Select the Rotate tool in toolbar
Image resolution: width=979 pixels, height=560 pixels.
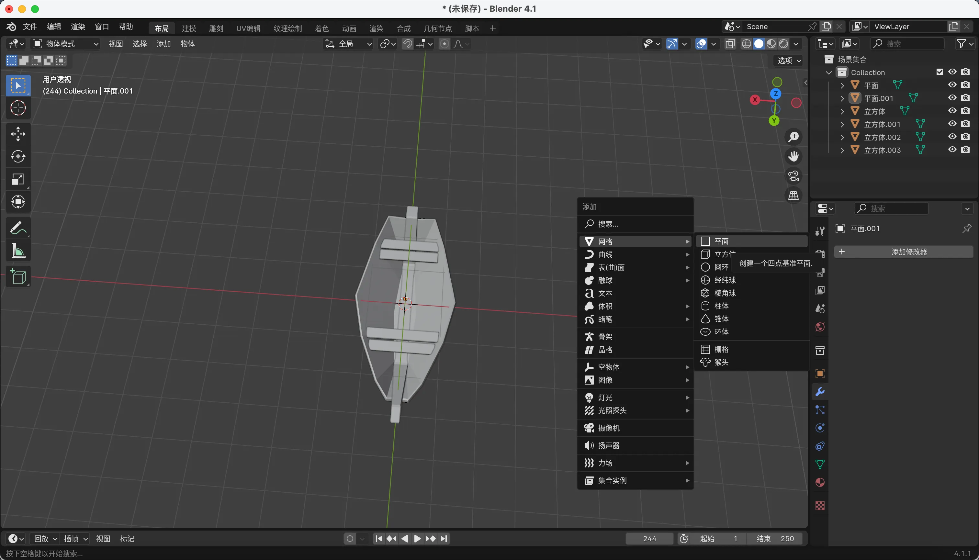(18, 157)
